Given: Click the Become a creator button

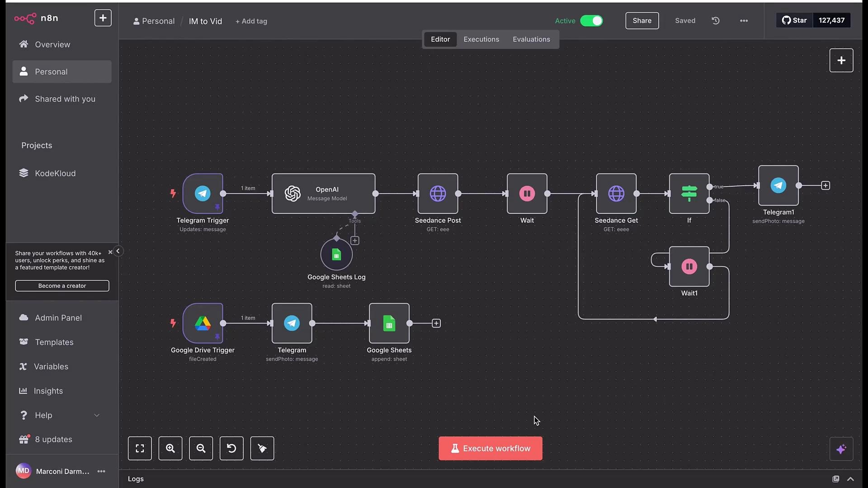Looking at the screenshot, I should pyautogui.click(x=62, y=286).
